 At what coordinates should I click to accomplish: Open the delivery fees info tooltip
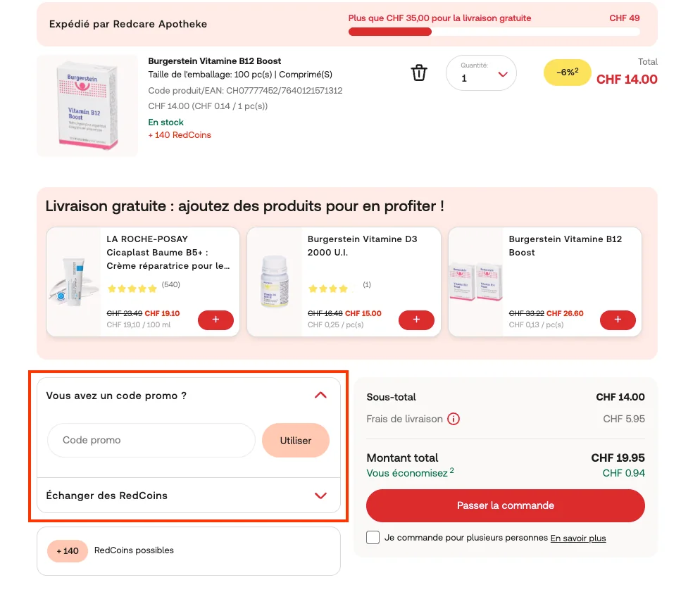pyautogui.click(x=454, y=419)
